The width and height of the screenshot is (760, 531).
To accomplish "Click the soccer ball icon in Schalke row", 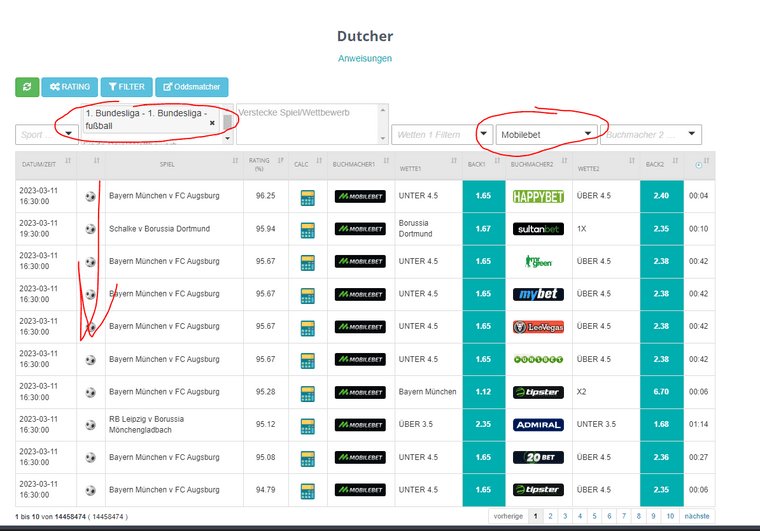I will coord(91,229).
